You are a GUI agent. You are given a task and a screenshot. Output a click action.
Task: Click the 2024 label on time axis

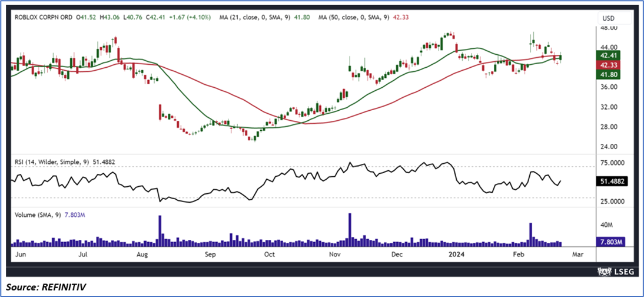coord(457,255)
